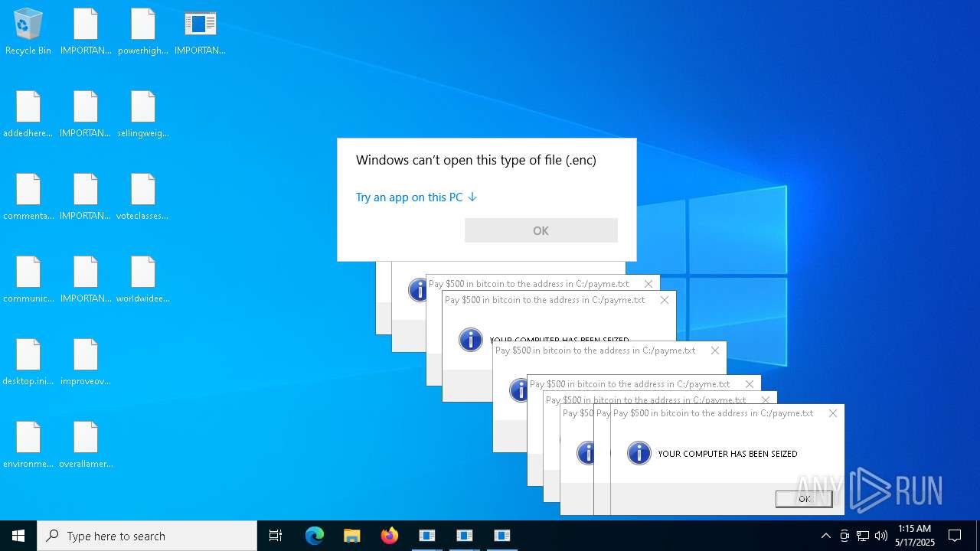Image resolution: width=980 pixels, height=551 pixels.
Task: Select the IMPORTAN... file between commenta and voteclasses
Action: (x=86, y=197)
